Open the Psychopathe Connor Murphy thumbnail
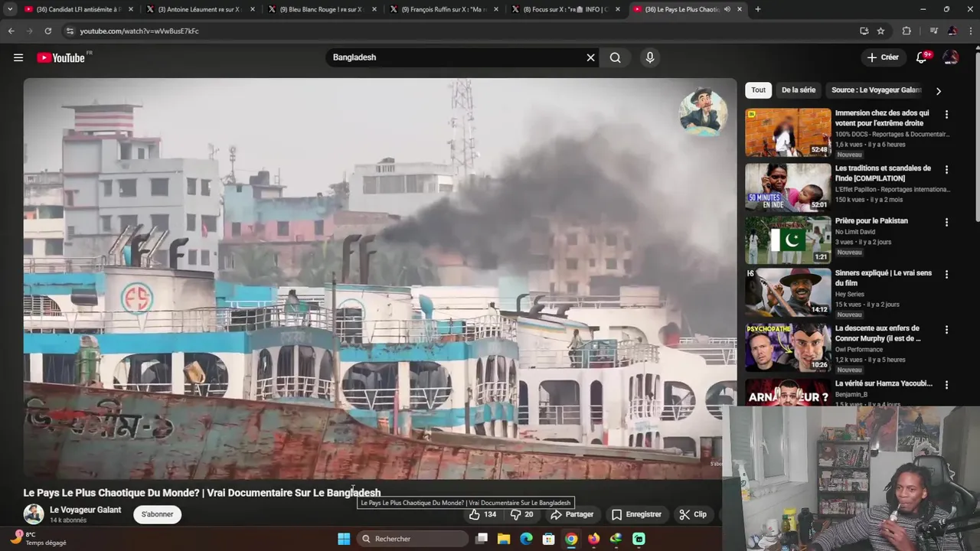 click(x=788, y=347)
